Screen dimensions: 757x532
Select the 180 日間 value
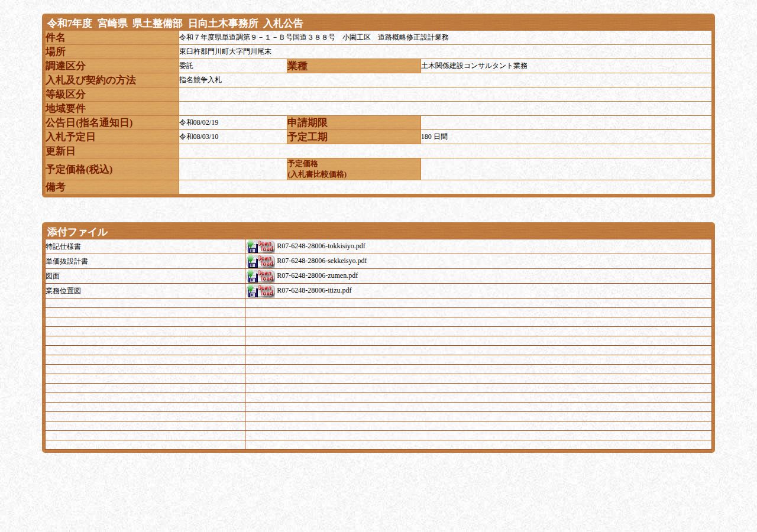point(434,137)
